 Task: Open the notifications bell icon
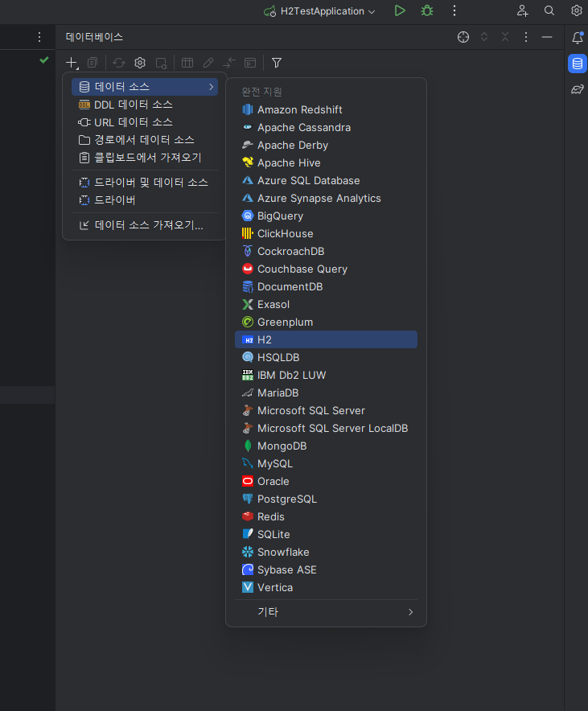tap(577, 38)
